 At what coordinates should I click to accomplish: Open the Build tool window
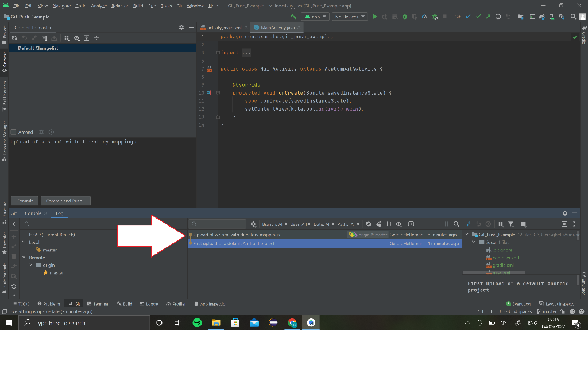(124, 304)
